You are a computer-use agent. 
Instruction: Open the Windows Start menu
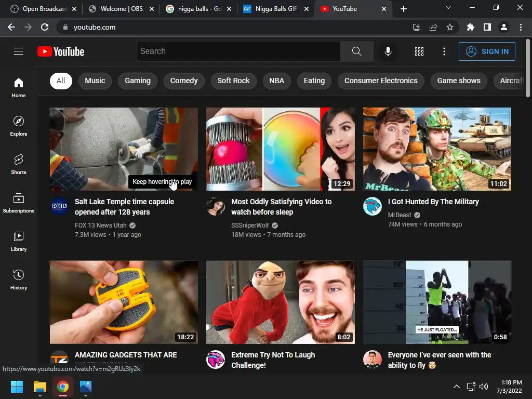(x=17, y=387)
